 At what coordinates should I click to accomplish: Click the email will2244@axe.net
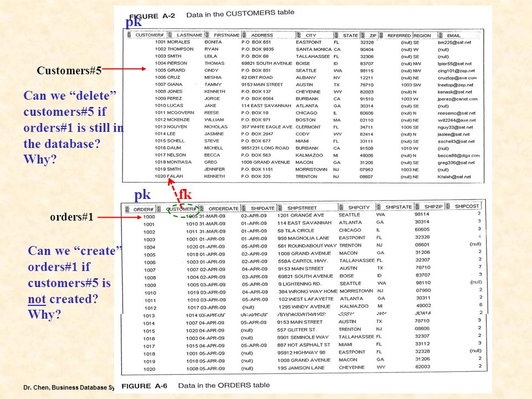tap(457, 120)
